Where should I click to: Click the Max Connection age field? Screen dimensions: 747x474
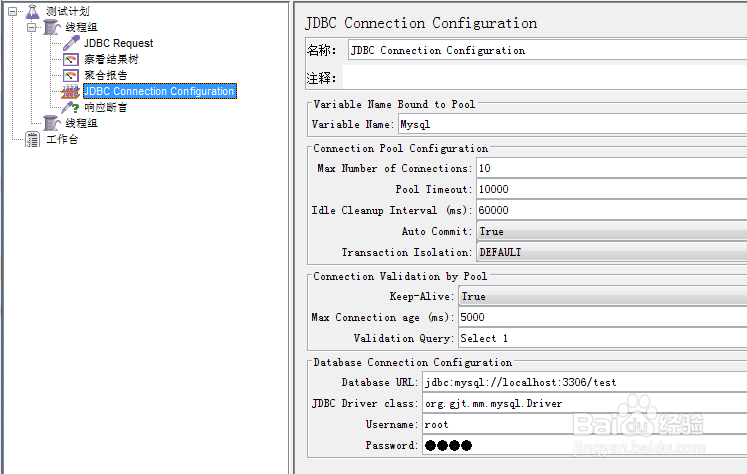click(603, 317)
